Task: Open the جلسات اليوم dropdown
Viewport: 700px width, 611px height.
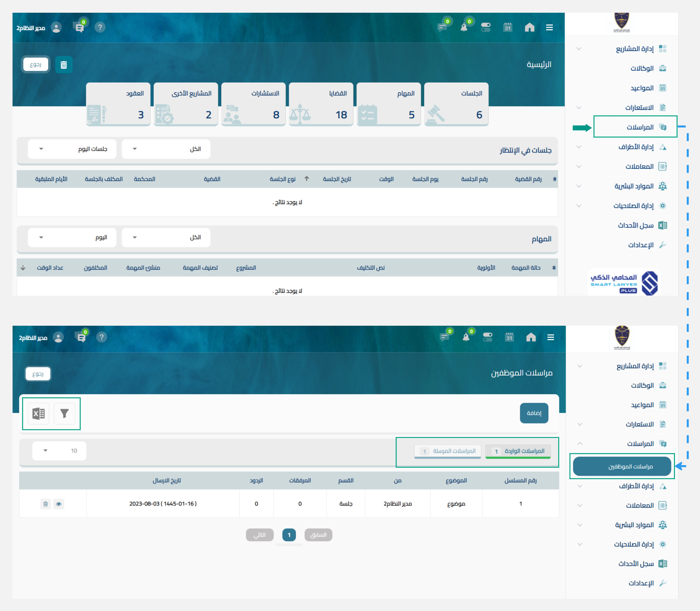Action: (72, 149)
